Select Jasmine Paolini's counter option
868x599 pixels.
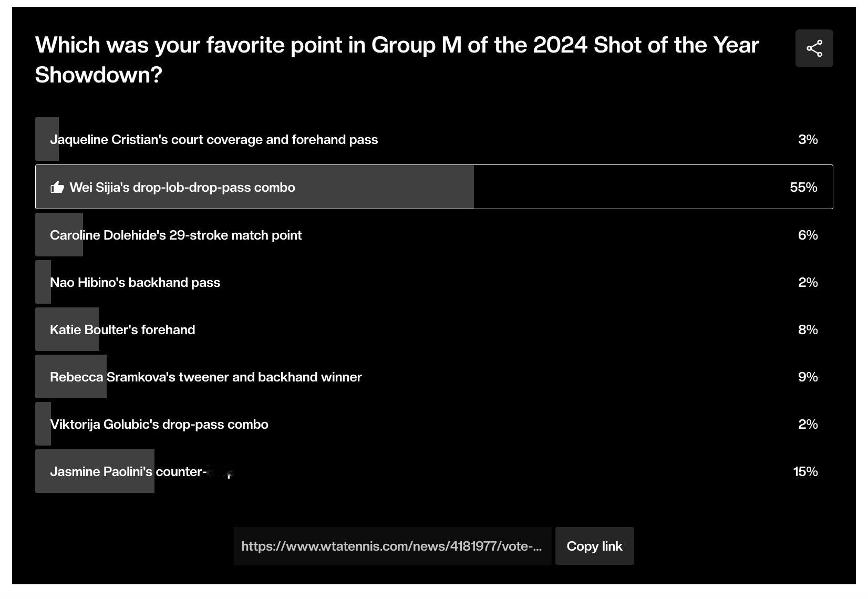point(434,471)
